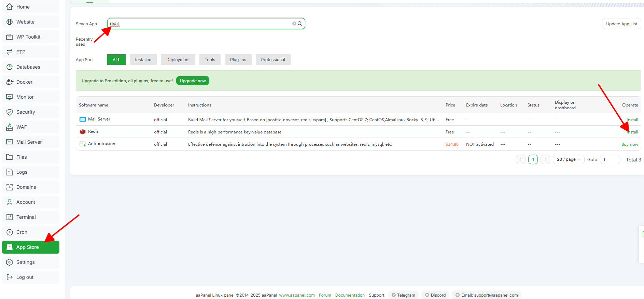
Task: Select the Deployment category tab
Action: [x=178, y=60]
